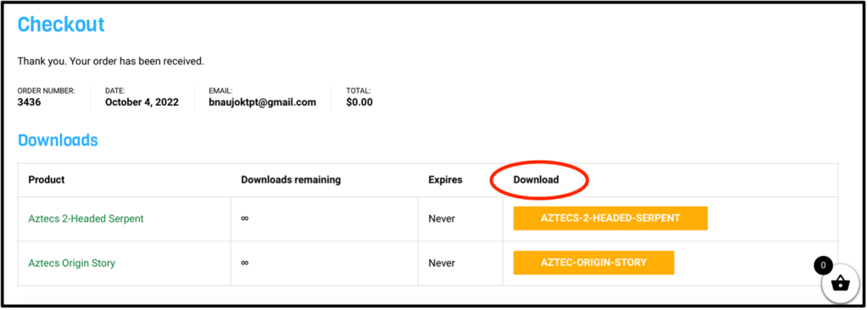Download the AZTECS-2-HEADED-SERPENT file

point(610,219)
